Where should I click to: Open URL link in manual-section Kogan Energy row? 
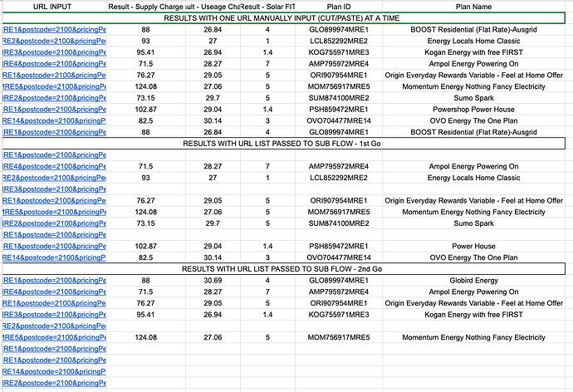(x=54, y=52)
